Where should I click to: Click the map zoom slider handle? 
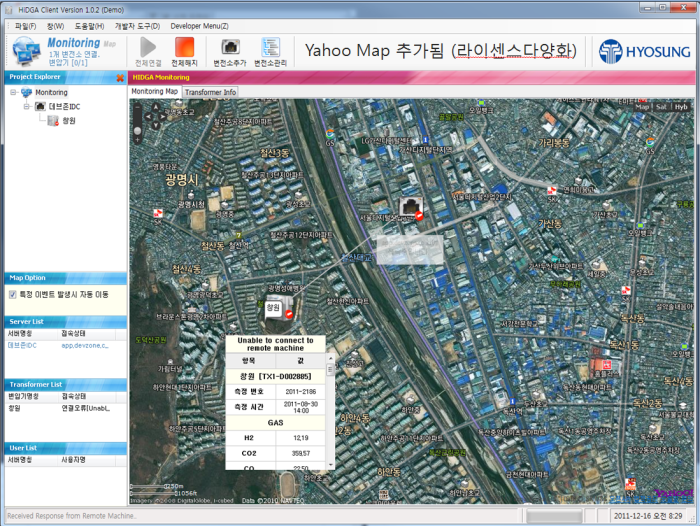138,131
